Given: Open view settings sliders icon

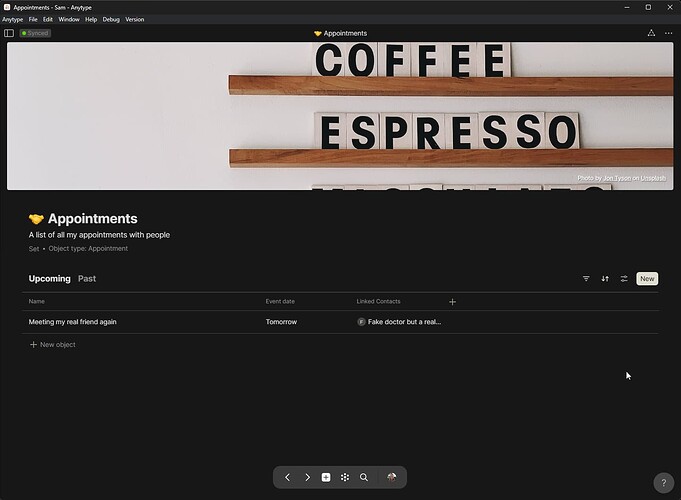Looking at the screenshot, I should (x=624, y=278).
